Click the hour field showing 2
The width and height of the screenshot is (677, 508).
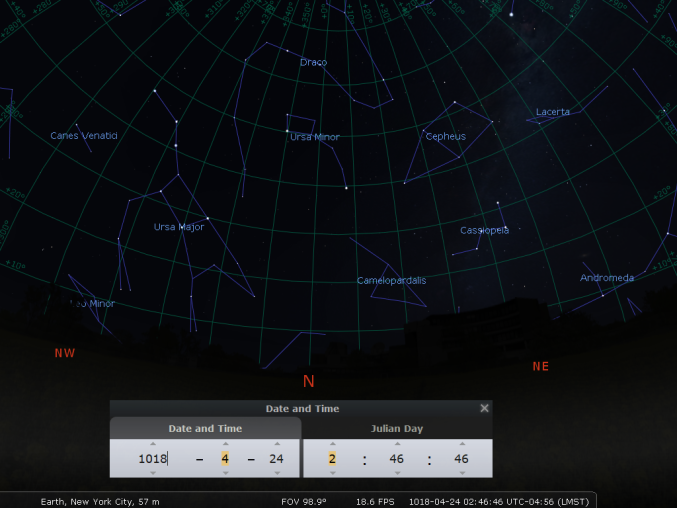[332, 458]
